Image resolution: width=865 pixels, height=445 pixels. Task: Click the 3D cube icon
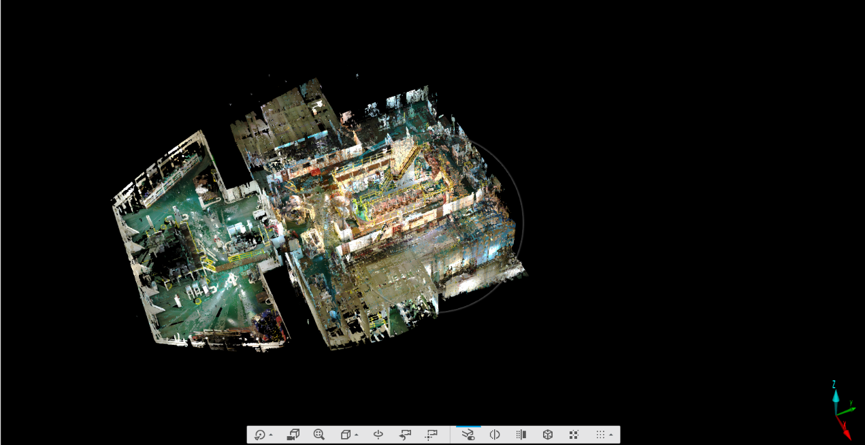[548, 435]
